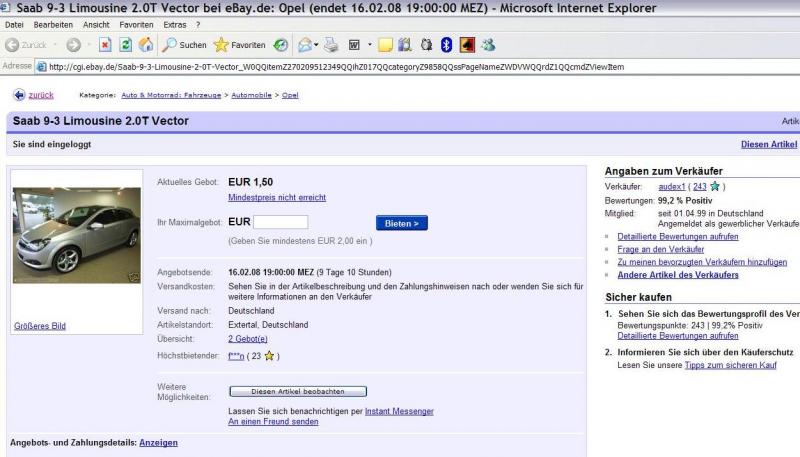Click the blue zurück arrow icon on page

click(x=19, y=95)
